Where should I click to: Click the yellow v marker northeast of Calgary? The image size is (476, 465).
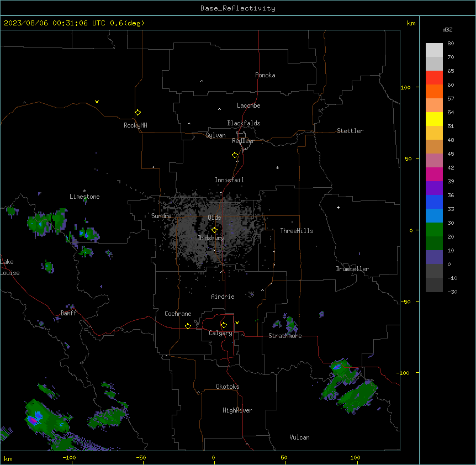tap(237, 323)
